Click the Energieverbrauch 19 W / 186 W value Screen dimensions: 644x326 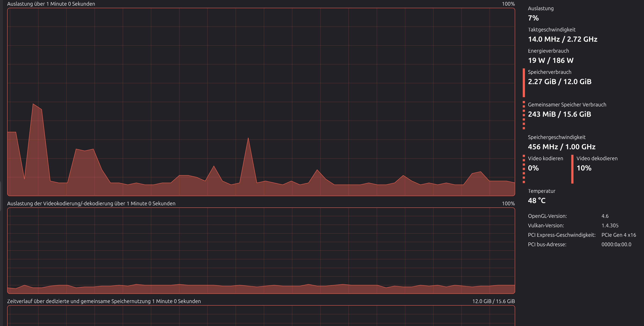(x=551, y=60)
